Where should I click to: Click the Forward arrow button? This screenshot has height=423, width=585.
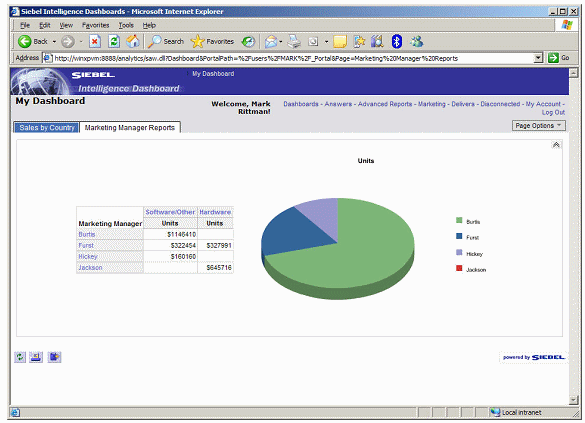click(x=68, y=41)
